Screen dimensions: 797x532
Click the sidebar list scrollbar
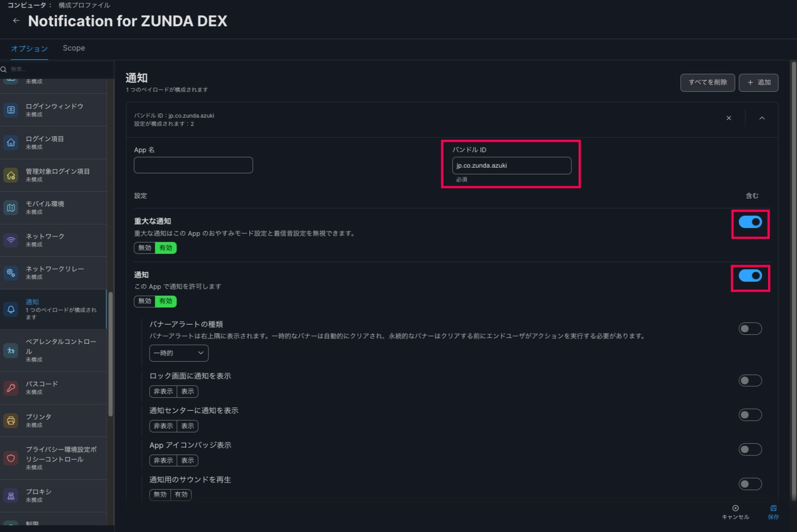[x=110, y=354]
